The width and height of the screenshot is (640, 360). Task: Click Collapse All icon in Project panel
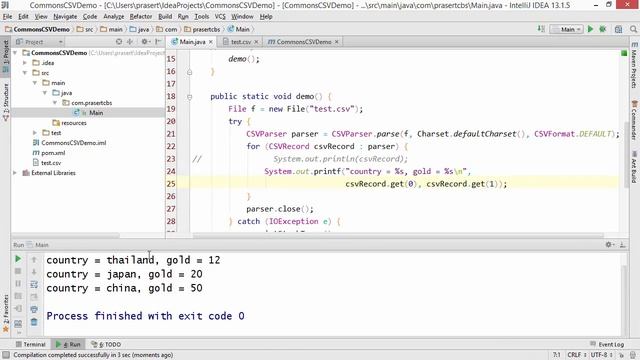tap(130, 42)
